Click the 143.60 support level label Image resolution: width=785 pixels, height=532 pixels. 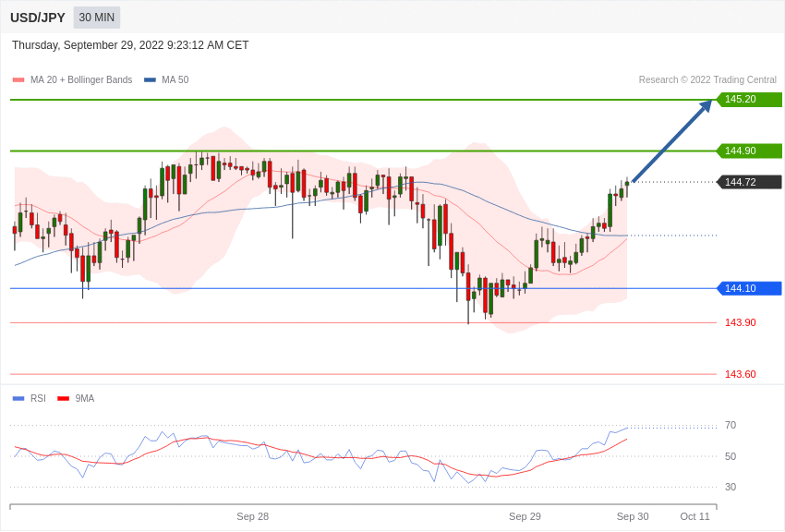point(741,374)
